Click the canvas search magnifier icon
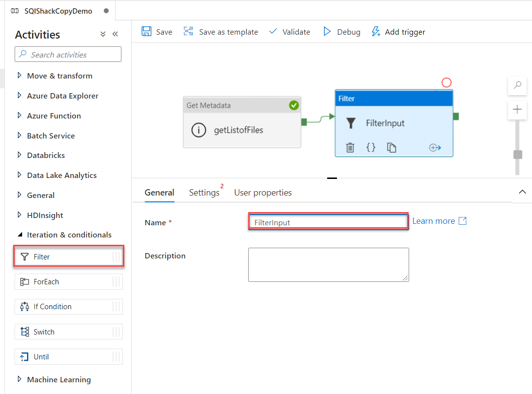This screenshot has width=532, height=394. [517, 86]
